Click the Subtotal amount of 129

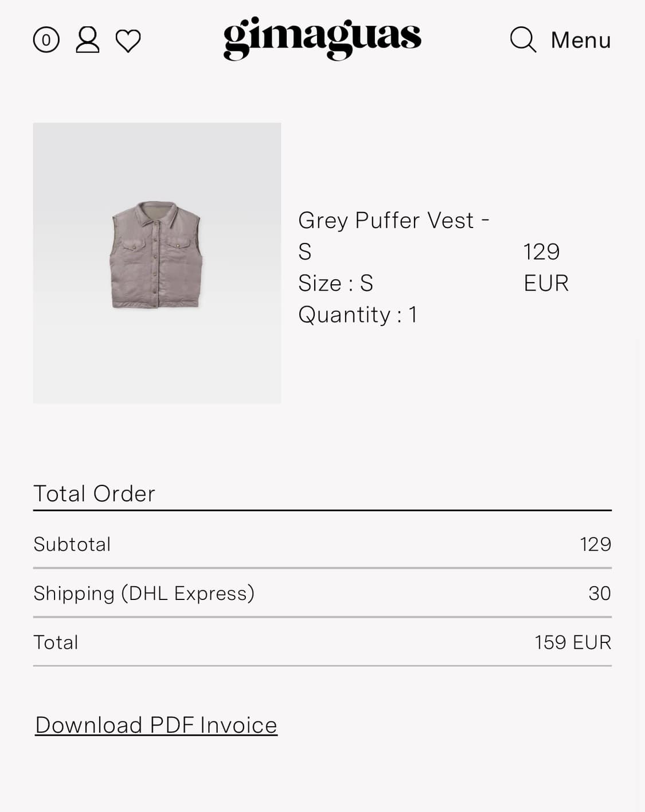click(x=595, y=544)
